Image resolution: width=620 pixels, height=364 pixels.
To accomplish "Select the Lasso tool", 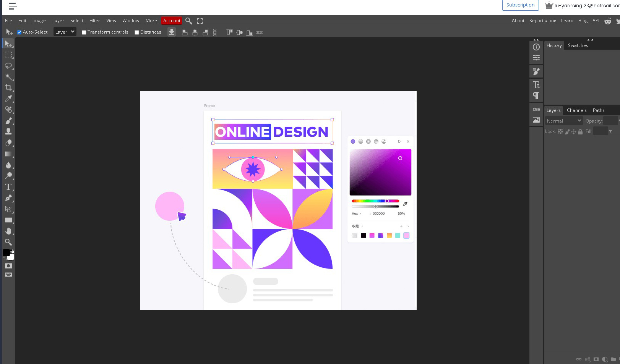I will (x=8, y=66).
